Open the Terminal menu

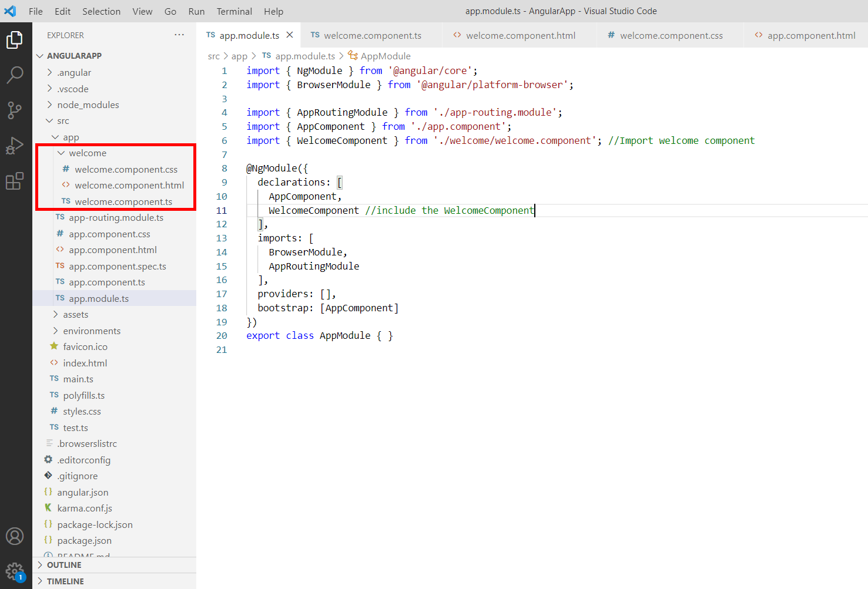234,11
